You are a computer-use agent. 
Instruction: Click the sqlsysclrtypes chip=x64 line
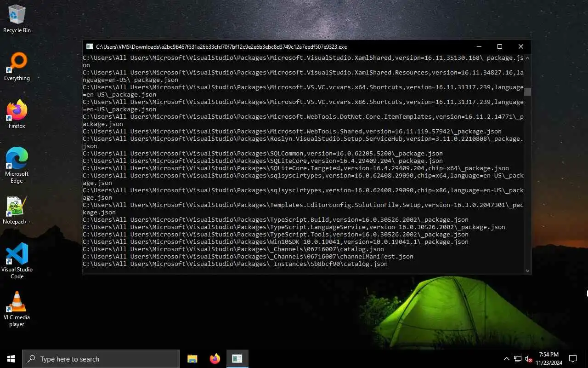(x=303, y=179)
